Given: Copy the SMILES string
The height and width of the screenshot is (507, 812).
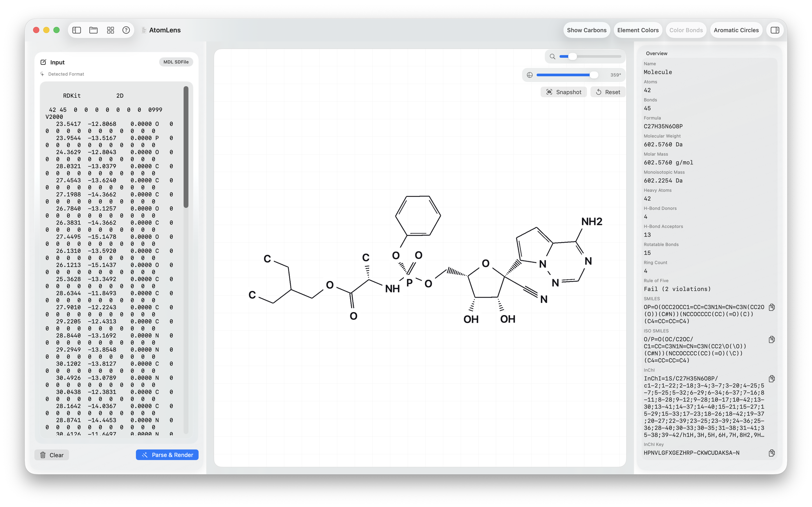Looking at the screenshot, I should (771, 307).
